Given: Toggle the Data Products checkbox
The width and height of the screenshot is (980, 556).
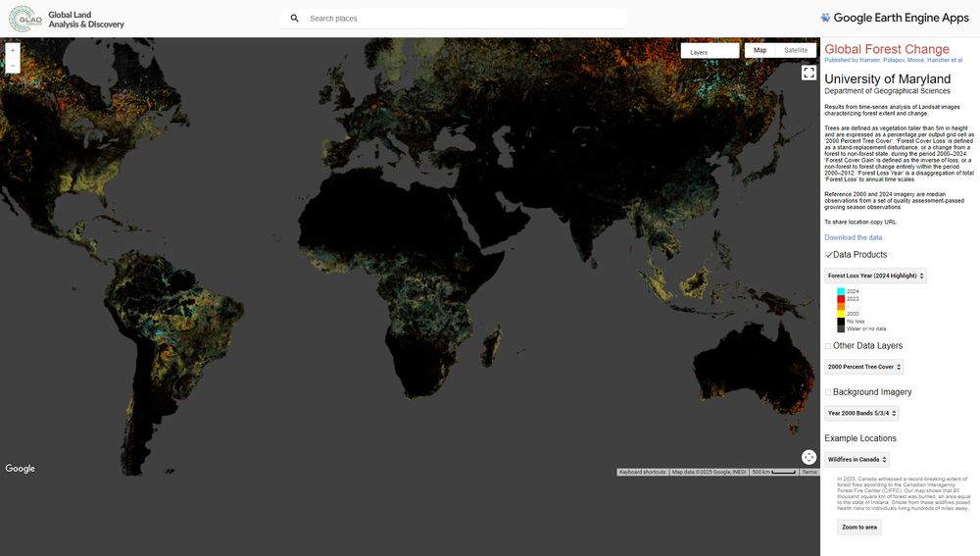Looking at the screenshot, I should point(828,255).
